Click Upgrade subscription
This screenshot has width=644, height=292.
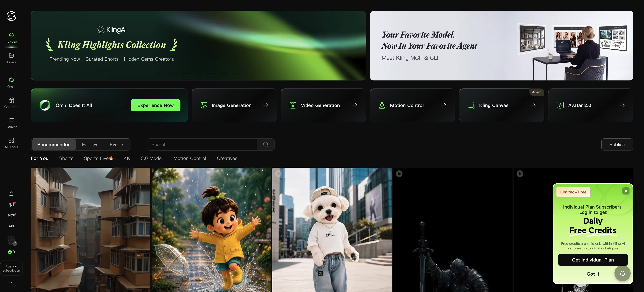click(11, 268)
